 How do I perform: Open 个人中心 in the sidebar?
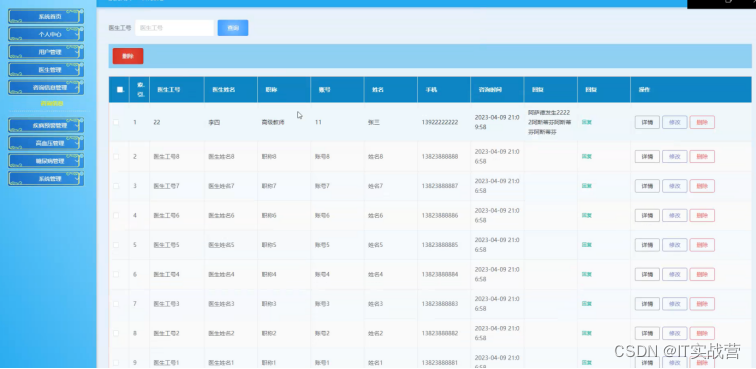tap(46, 34)
